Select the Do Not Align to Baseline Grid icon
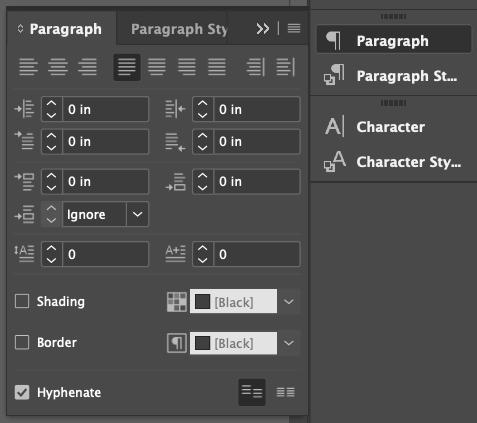The width and height of the screenshot is (477, 423). [x=252, y=392]
